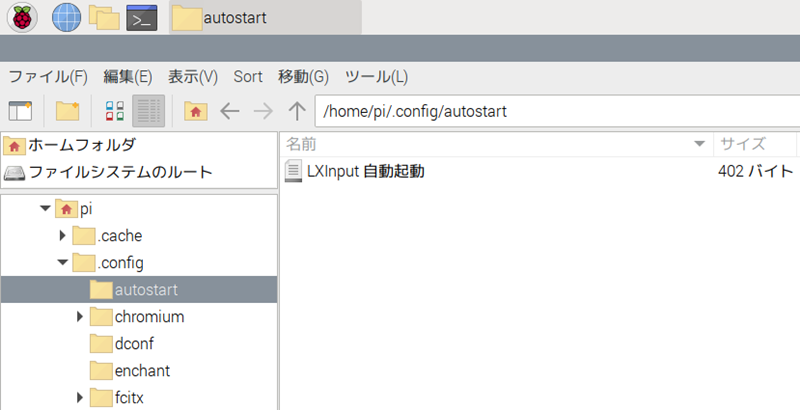
Task: Open the 移動(G) menu
Action: point(303,77)
